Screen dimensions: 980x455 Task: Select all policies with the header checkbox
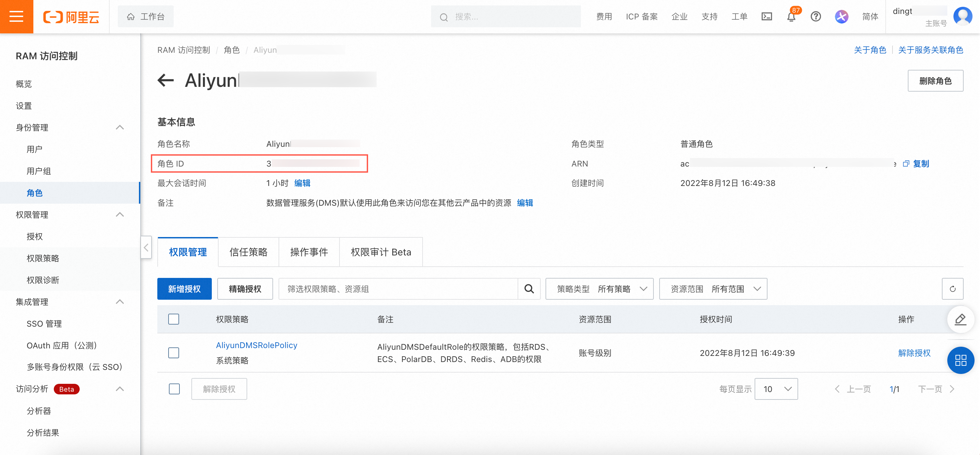tap(173, 319)
